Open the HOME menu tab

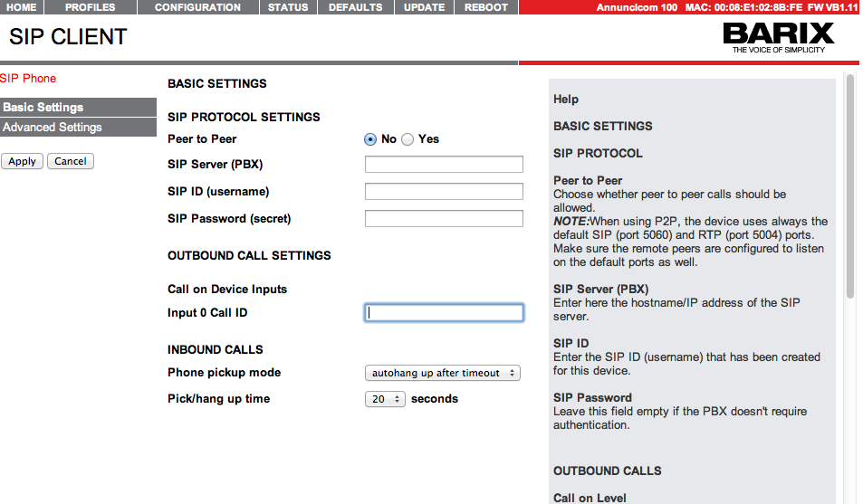(x=21, y=7)
